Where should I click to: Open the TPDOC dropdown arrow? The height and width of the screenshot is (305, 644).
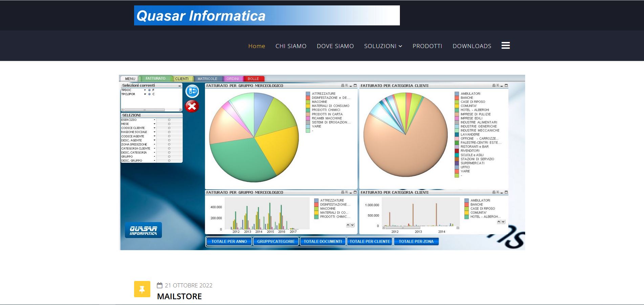[145, 90]
